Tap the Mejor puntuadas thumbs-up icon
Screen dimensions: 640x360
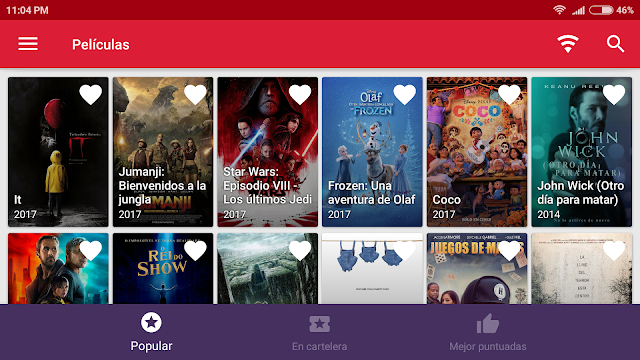(488, 323)
